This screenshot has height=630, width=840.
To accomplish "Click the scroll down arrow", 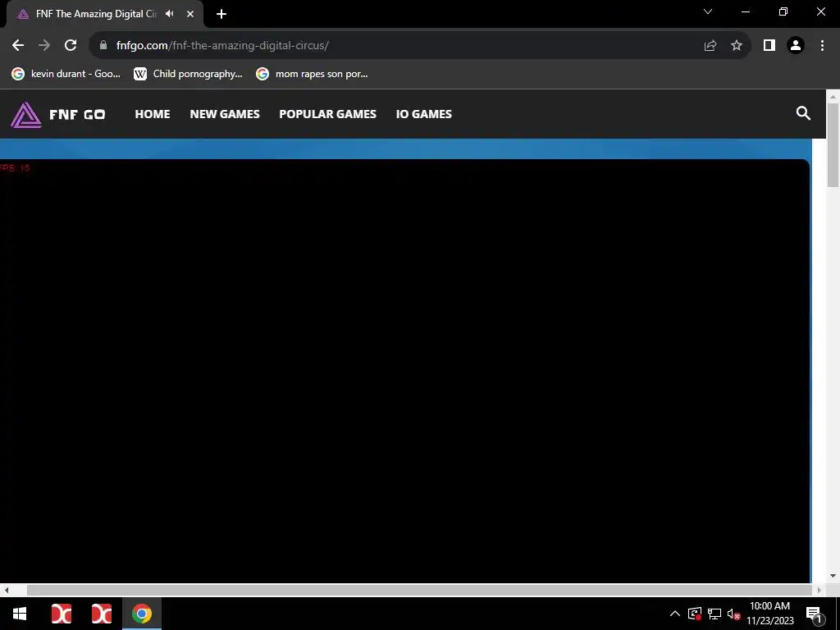I will pos(833,576).
